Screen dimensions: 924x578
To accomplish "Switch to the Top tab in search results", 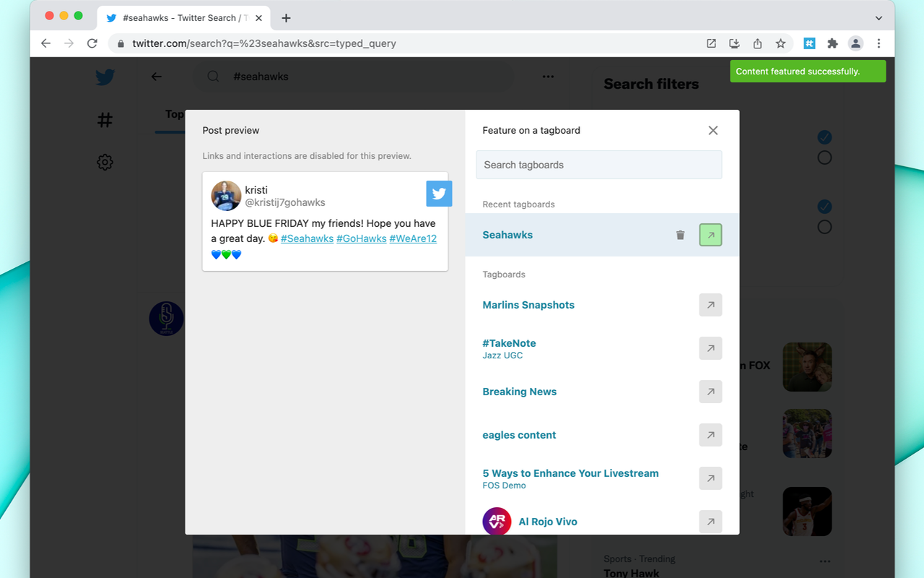I will (x=173, y=114).
